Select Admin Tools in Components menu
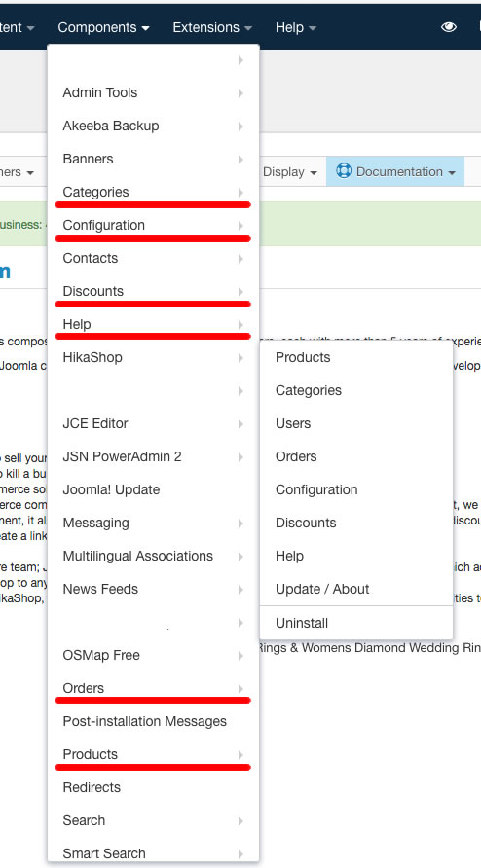Image resolution: width=481 pixels, height=868 pixels. tap(153, 93)
